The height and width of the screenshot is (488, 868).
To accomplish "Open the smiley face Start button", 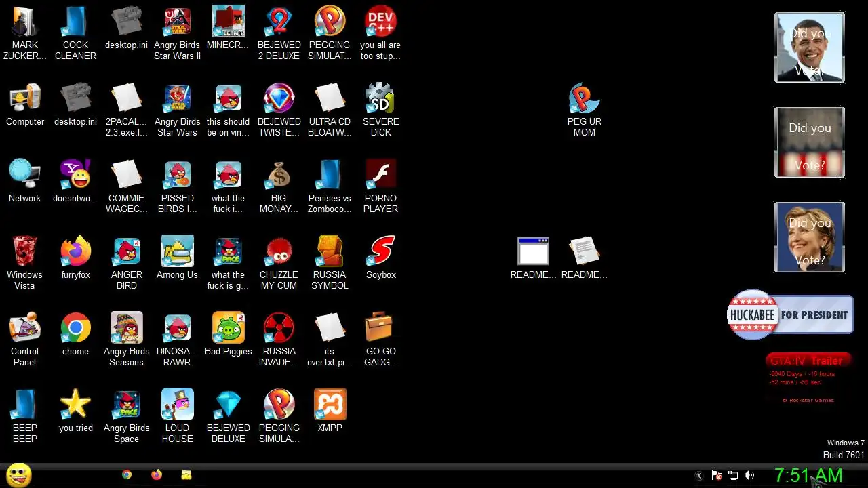I will tap(18, 475).
